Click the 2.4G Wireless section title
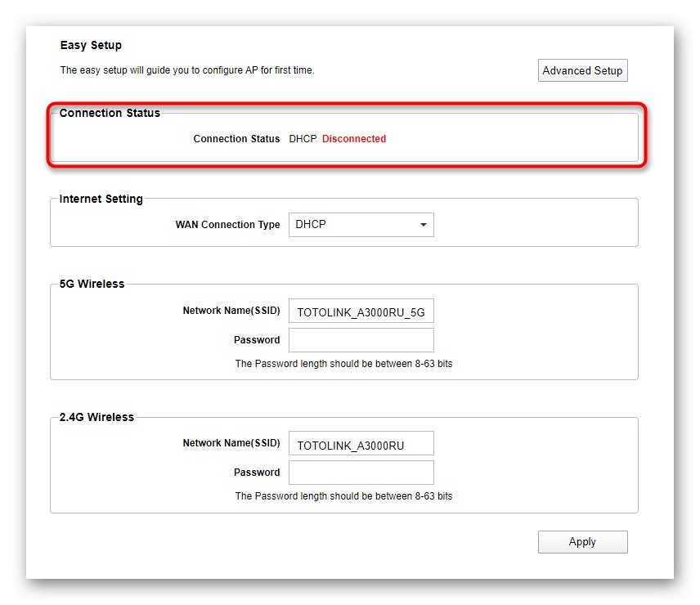 (x=96, y=417)
